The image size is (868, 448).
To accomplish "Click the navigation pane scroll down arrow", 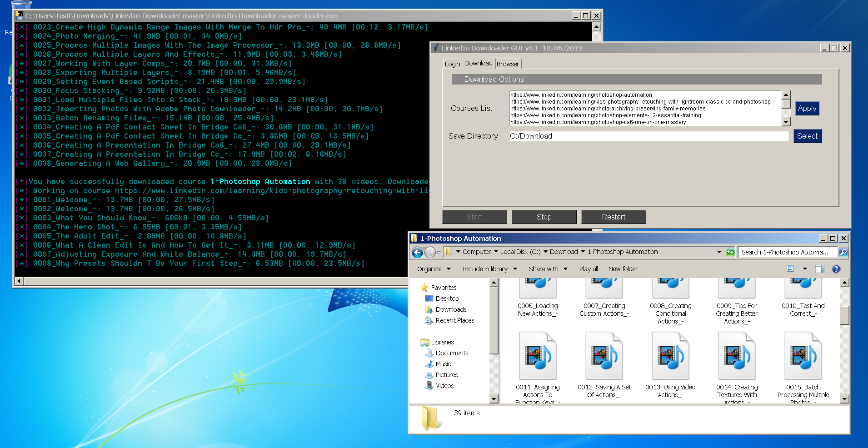I will tap(494, 399).
